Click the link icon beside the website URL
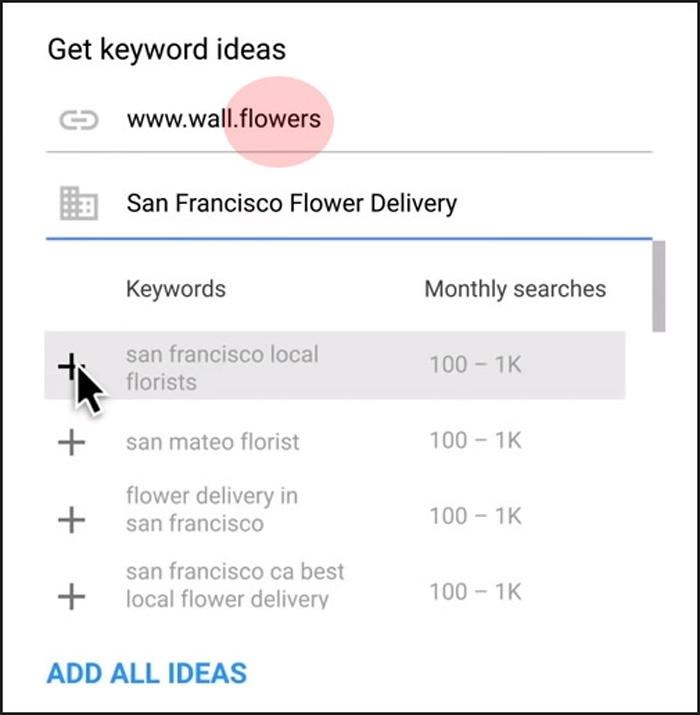This screenshot has height=715, width=700. [x=79, y=120]
